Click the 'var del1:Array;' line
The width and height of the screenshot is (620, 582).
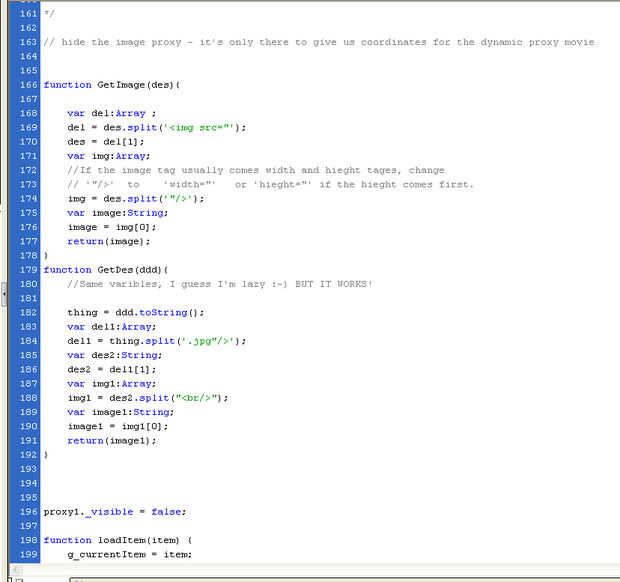click(x=112, y=327)
